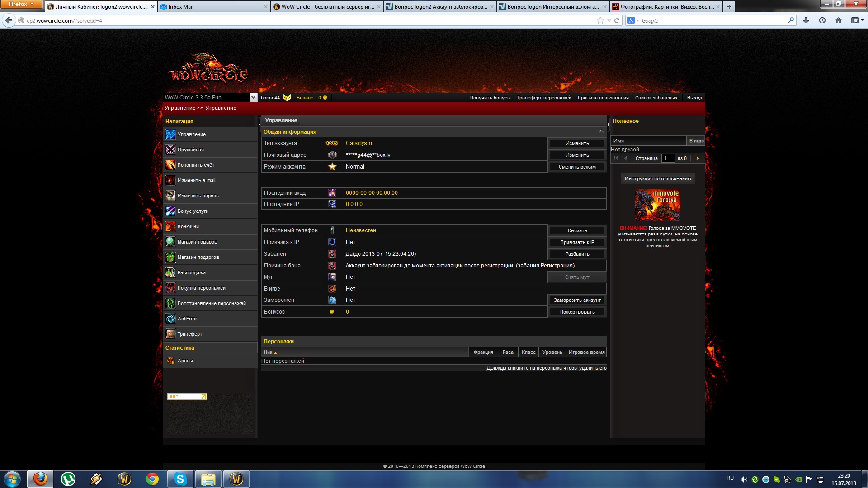The height and width of the screenshot is (488, 868).
Task: Open Правила пользования in the top menu
Action: click(603, 98)
